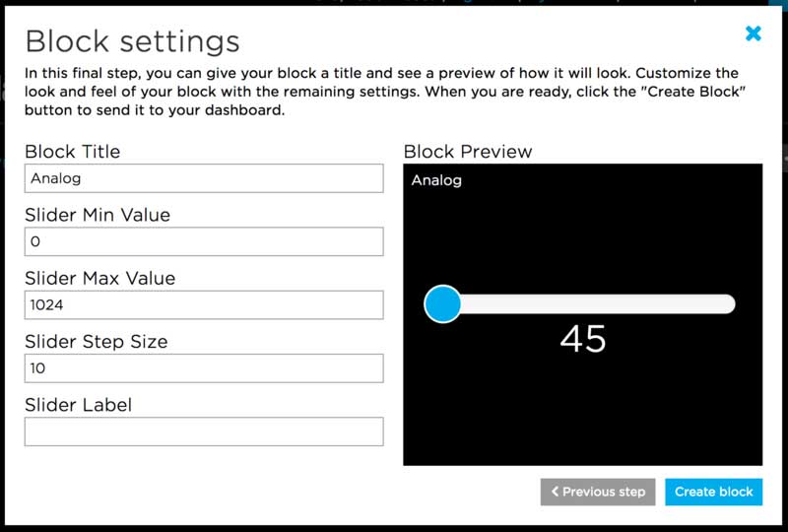Screen dimensions: 788x532
Task: Click the "Slider Max Value" label text
Action: click(x=99, y=278)
